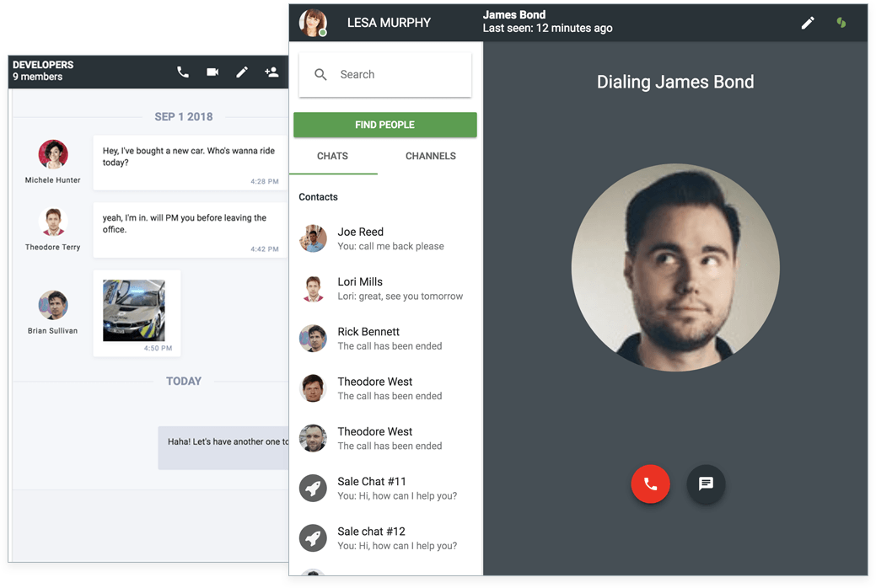Click the 'Haha! Let's have another one' message
The image size is (876, 588).
(223, 448)
